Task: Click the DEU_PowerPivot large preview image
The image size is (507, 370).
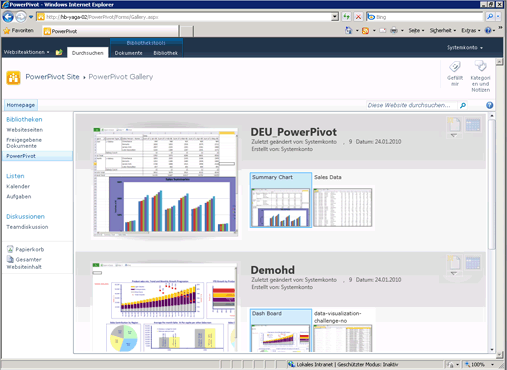Action: (x=166, y=182)
